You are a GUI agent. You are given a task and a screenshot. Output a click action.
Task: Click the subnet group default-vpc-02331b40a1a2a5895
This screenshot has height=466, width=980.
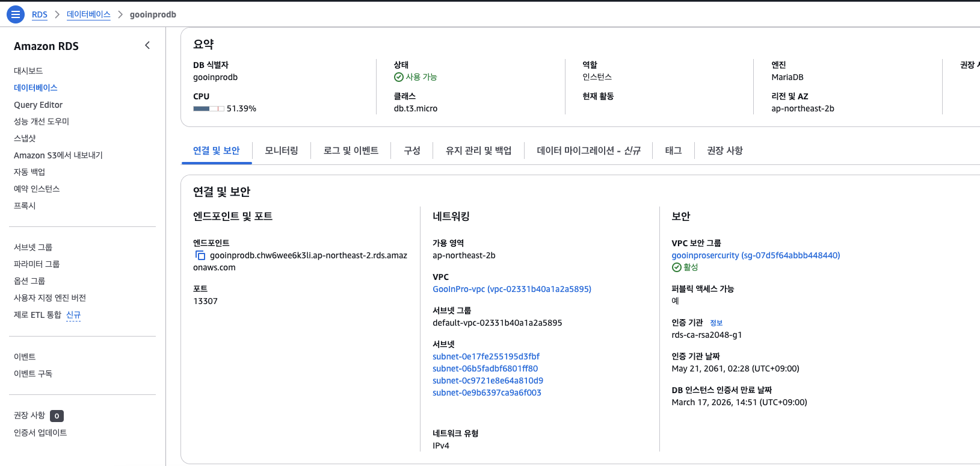tap(498, 323)
